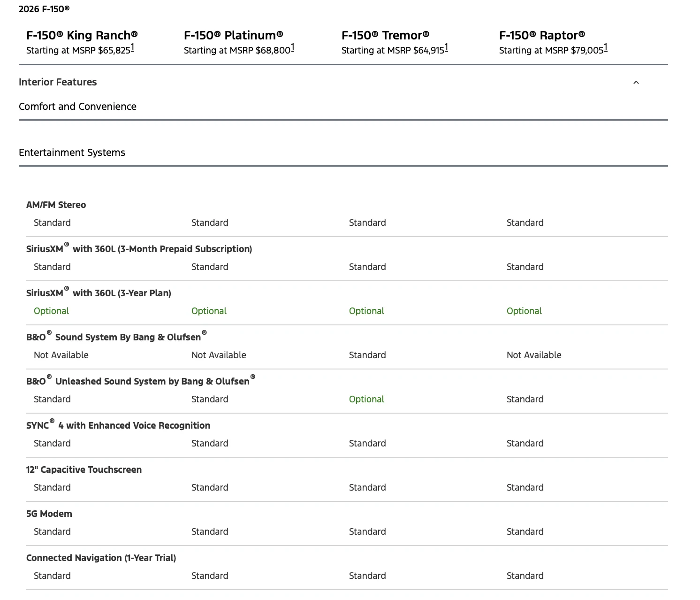Click the F-150 King Ranch model heading
This screenshot has height=600, width=700.
point(82,35)
